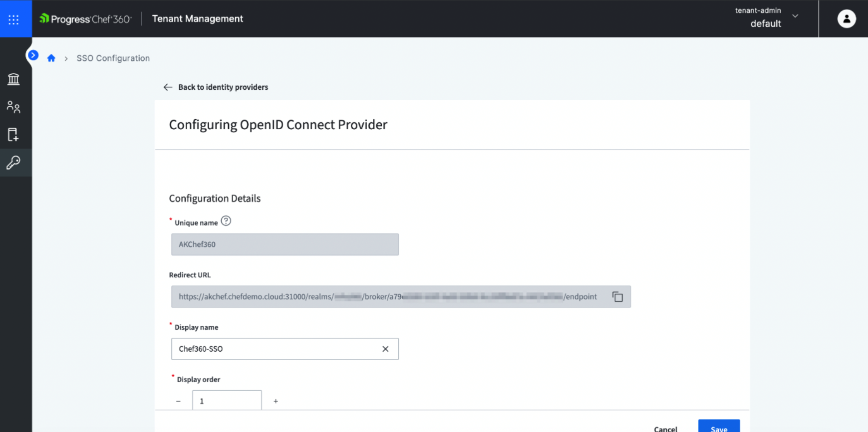Screen dimensions: 868x432
Task: Expand the tenant-admin default dropdown
Action: 795,16
